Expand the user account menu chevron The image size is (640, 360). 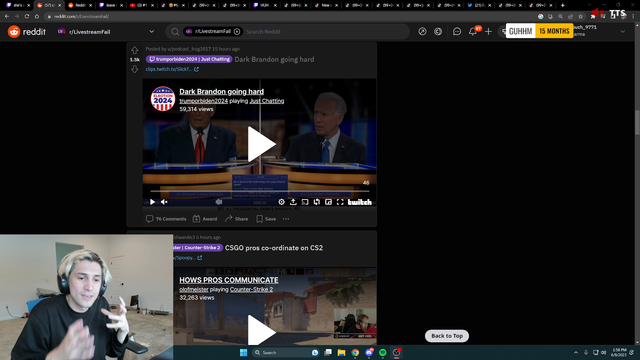click(622, 31)
